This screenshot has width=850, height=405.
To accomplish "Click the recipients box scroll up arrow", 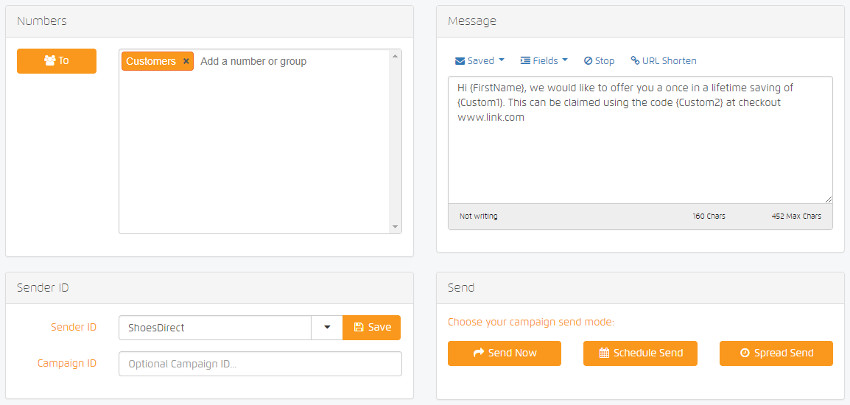I will tap(395, 56).
